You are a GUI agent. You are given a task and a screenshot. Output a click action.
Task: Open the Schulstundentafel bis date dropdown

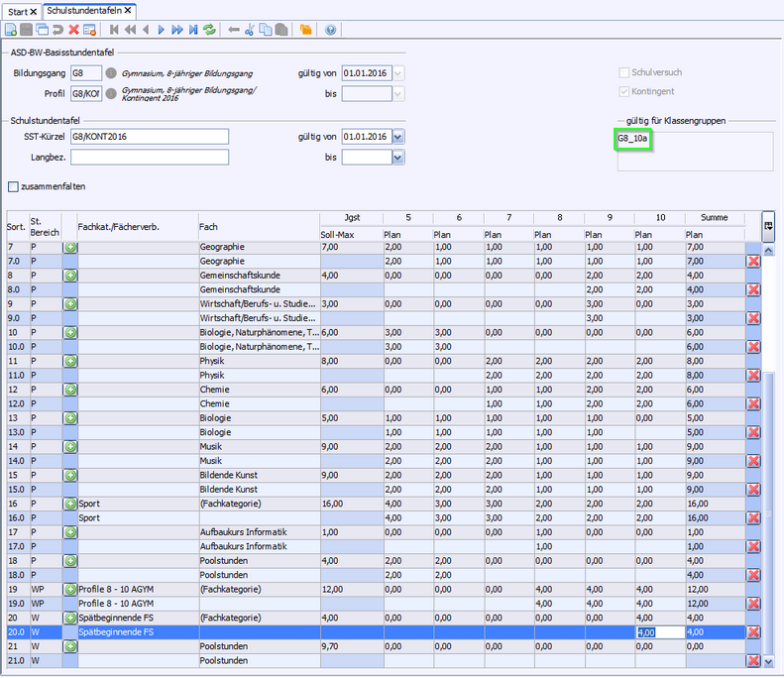397,157
